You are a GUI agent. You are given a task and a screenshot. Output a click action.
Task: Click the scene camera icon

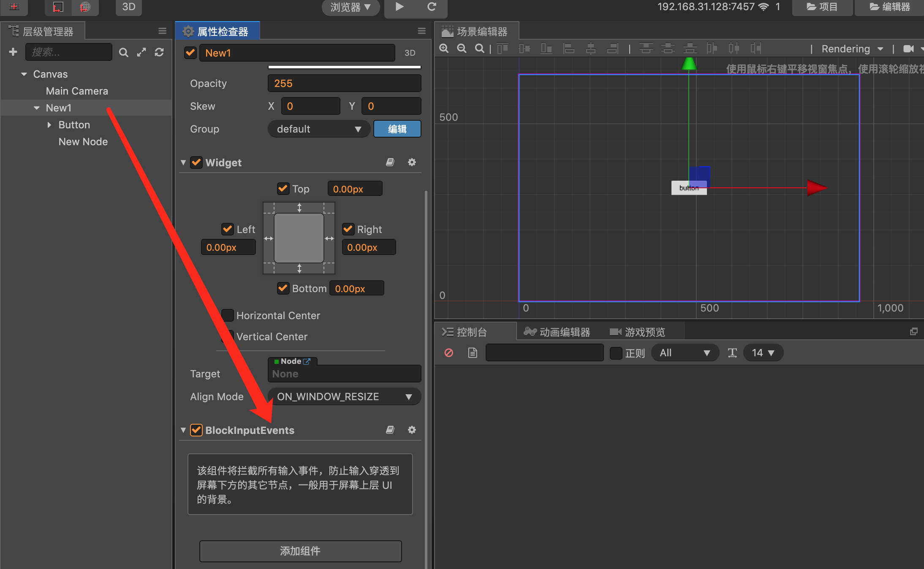(908, 49)
